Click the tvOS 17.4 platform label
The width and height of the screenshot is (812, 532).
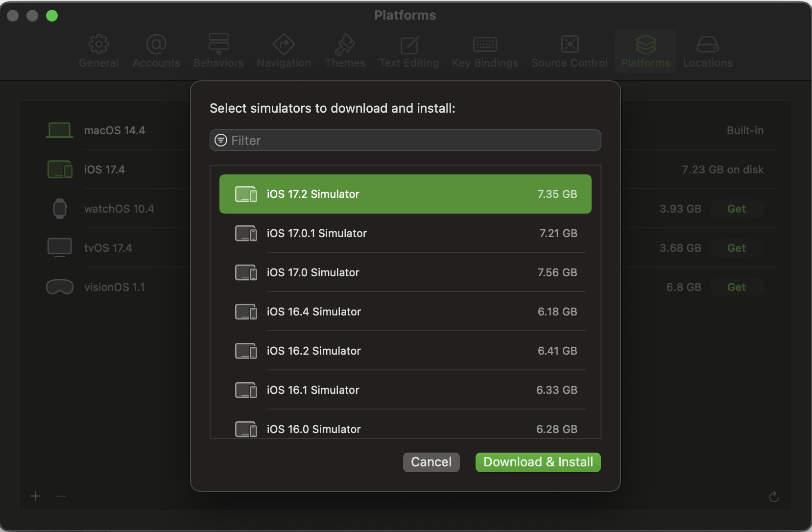(x=108, y=248)
